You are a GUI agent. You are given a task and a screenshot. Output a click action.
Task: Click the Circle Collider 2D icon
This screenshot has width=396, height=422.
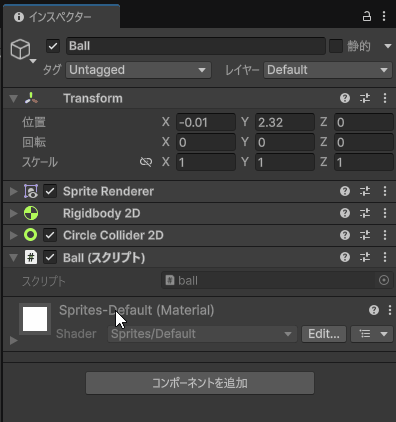click(x=31, y=235)
